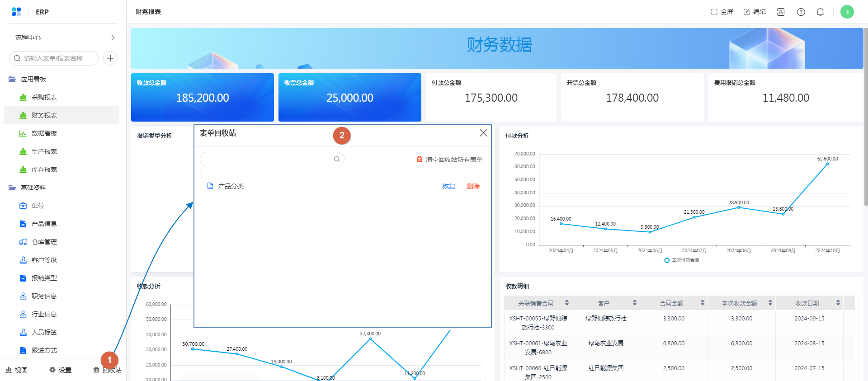The height and width of the screenshot is (381, 868).
Task: Sort by 合同金额 column
Action: point(702,303)
